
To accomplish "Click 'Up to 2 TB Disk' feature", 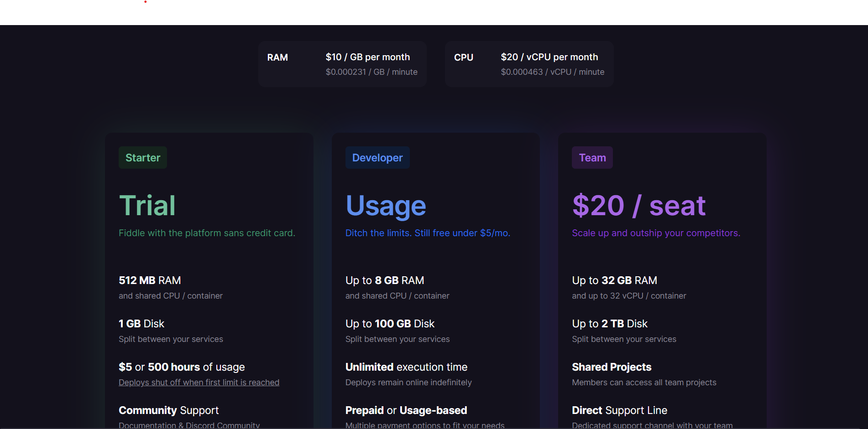I will point(610,324).
